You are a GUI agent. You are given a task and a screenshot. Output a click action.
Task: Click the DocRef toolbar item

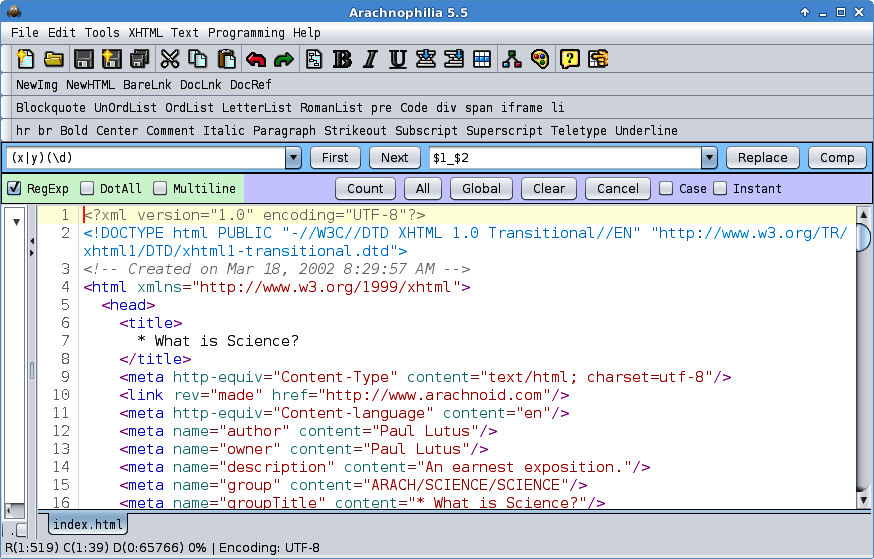(251, 85)
